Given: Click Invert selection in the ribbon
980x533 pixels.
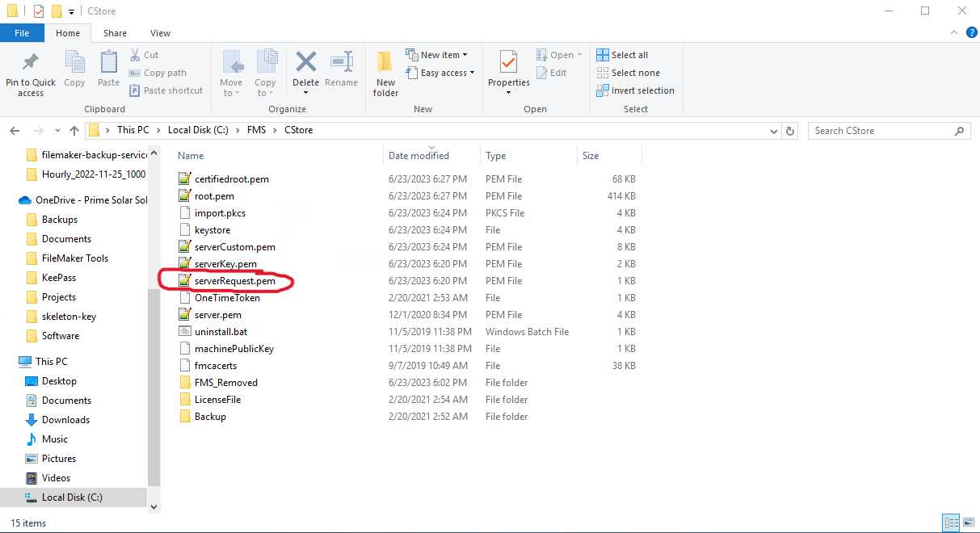Looking at the screenshot, I should tap(635, 90).
